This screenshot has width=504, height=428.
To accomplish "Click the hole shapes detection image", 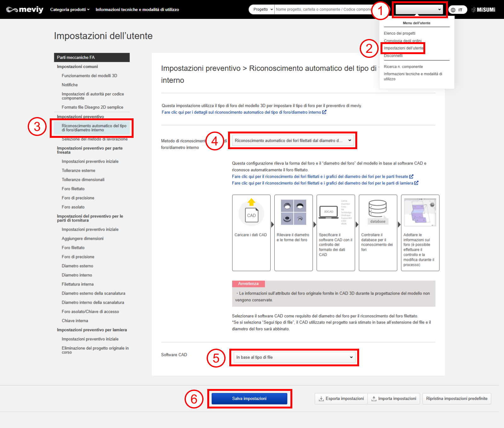I will 293,212.
